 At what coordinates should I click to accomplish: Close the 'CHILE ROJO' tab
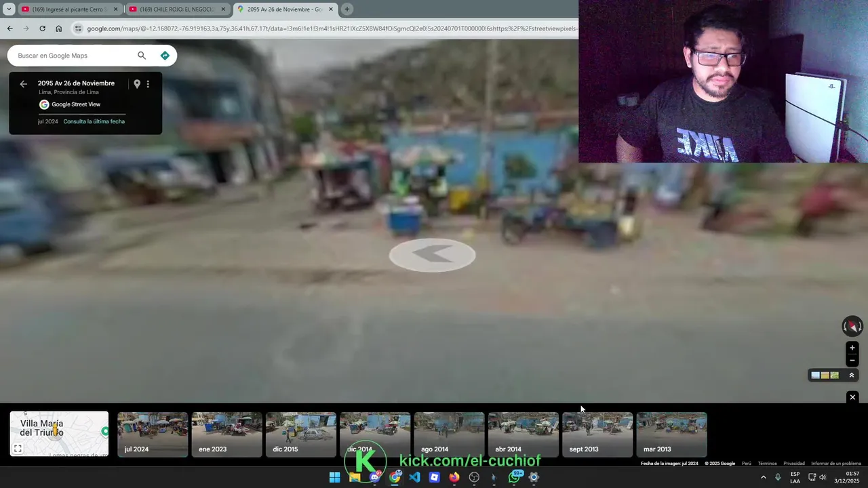(223, 9)
